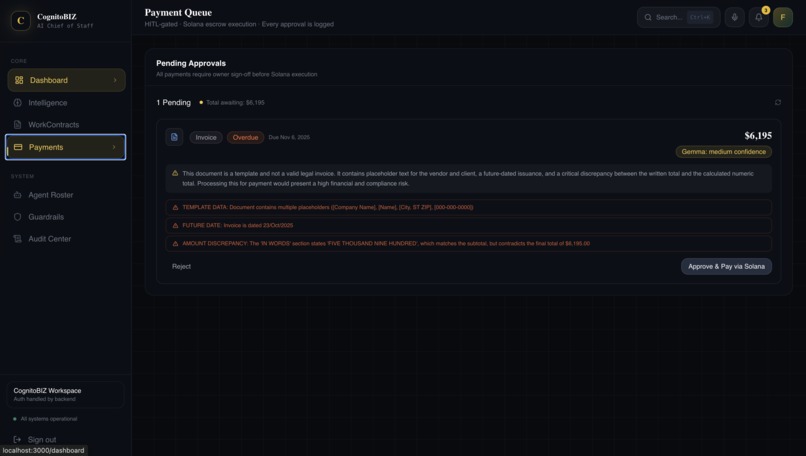
Task: Click 'Total awaiting: $6,195' text
Action: tap(235, 102)
